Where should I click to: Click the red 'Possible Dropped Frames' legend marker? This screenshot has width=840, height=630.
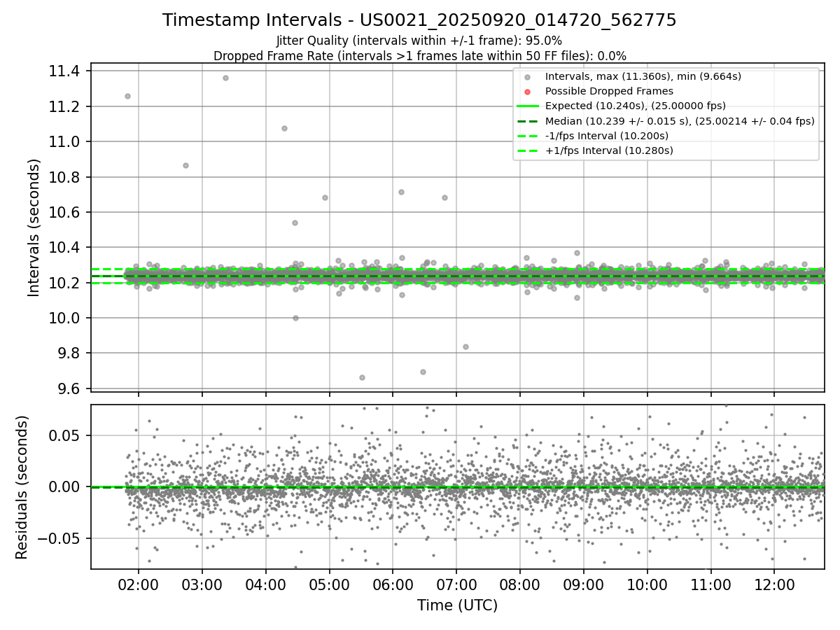[x=528, y=92]
